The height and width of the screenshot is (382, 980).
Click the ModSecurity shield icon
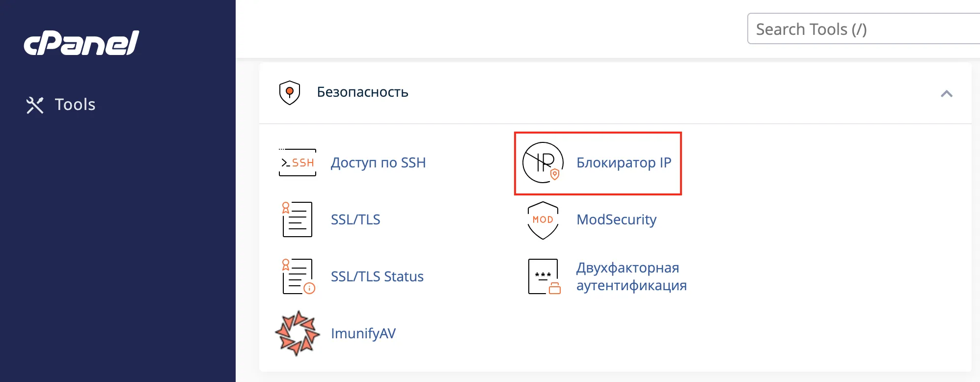(543, 220)
